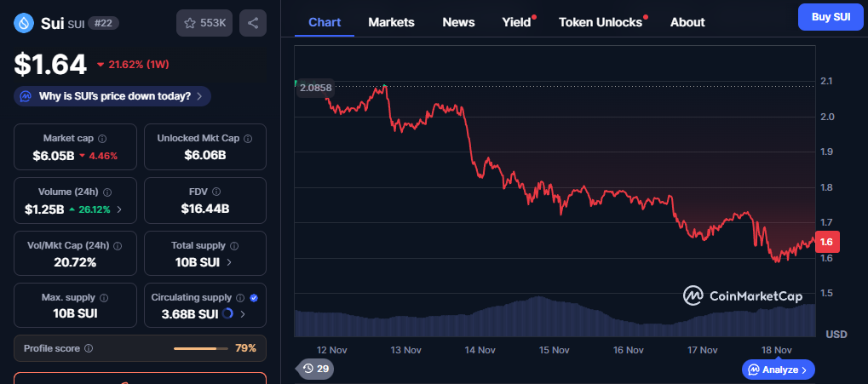
Task: Click the history events badge showing 29
Action: click(x=315, y=369)
